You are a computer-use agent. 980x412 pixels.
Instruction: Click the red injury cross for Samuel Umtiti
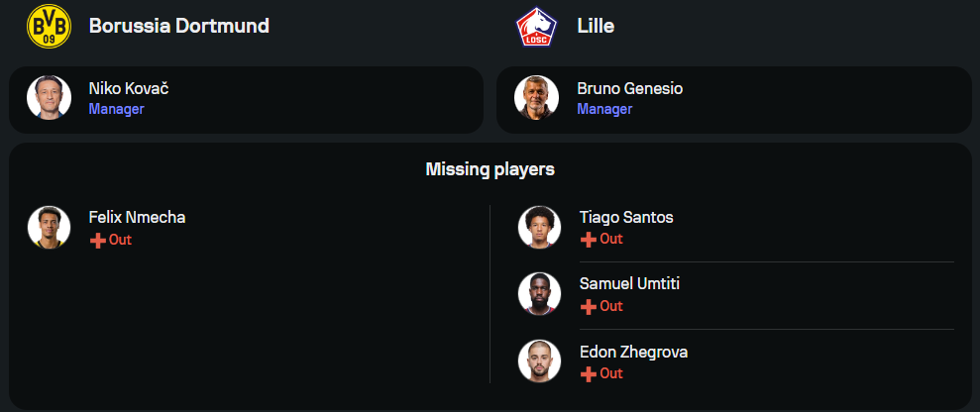[588, 307]
